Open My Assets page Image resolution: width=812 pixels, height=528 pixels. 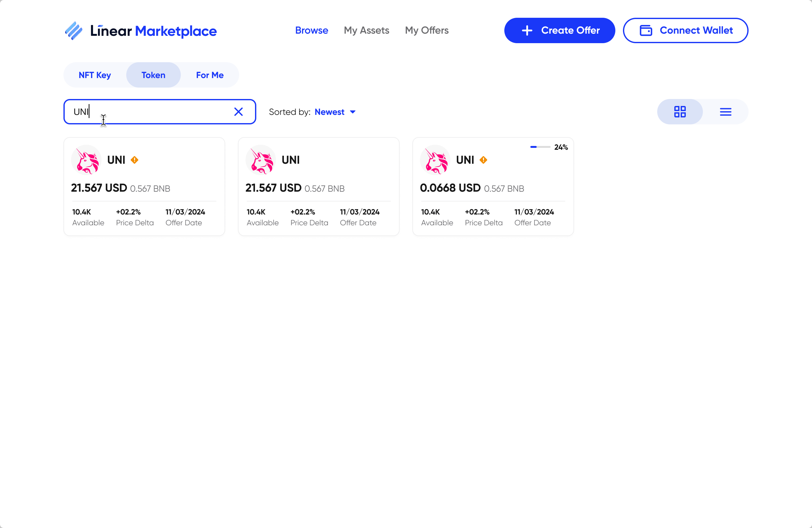pyautogui.click(x=366, y=30)
